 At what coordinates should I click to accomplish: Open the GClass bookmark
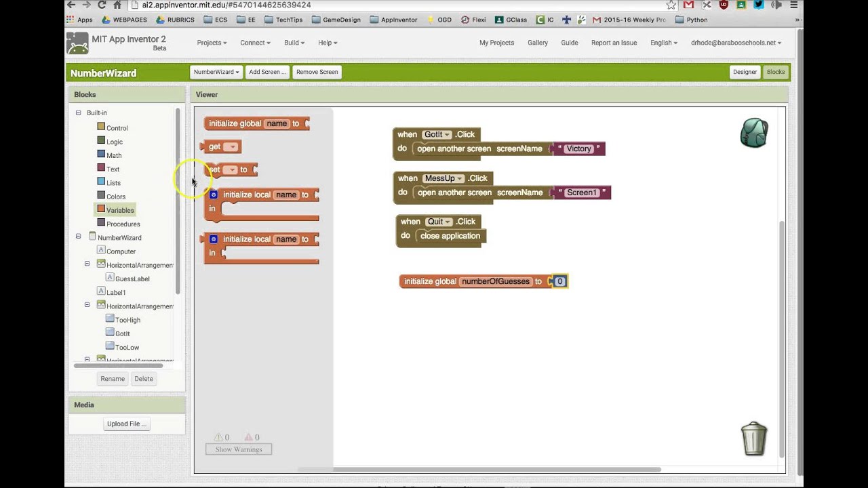click(511, 20)
